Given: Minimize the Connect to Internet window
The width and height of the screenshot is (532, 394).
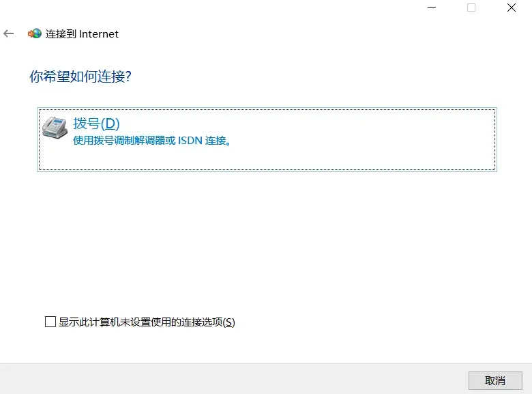Looking at the screenshot, I should (x=432, y=7).
